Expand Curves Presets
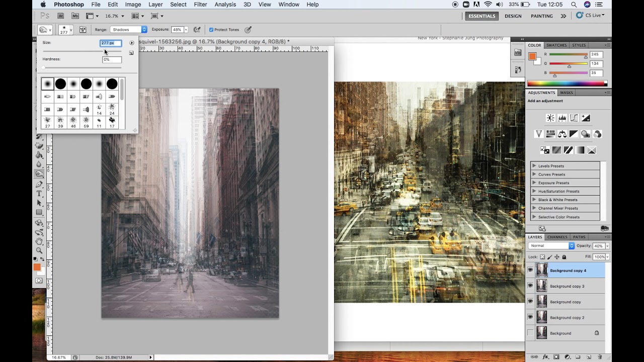Viewport: 644px width, 362px height. point(534,174)
